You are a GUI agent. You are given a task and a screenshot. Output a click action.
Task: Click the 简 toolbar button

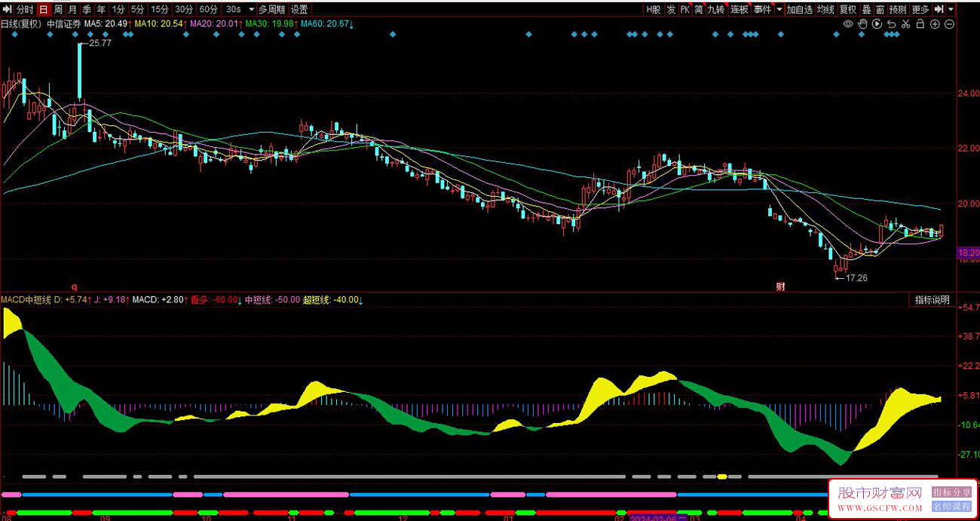pyautogui.click(x=699, y=9)
